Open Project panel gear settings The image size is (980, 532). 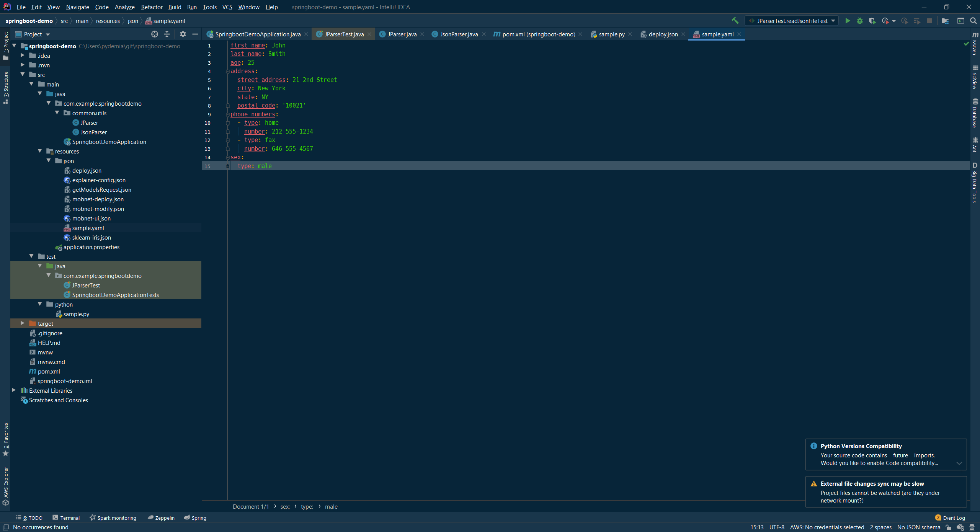click(x=183, y=34)
